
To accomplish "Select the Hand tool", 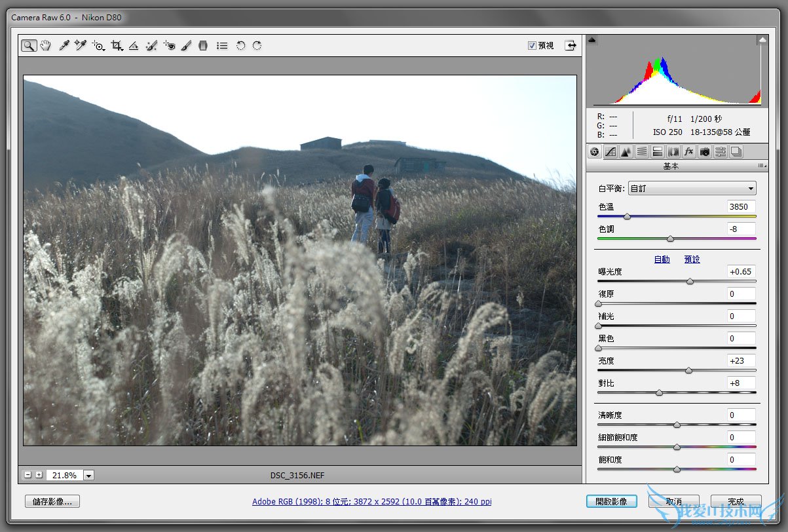I will 45,45.
